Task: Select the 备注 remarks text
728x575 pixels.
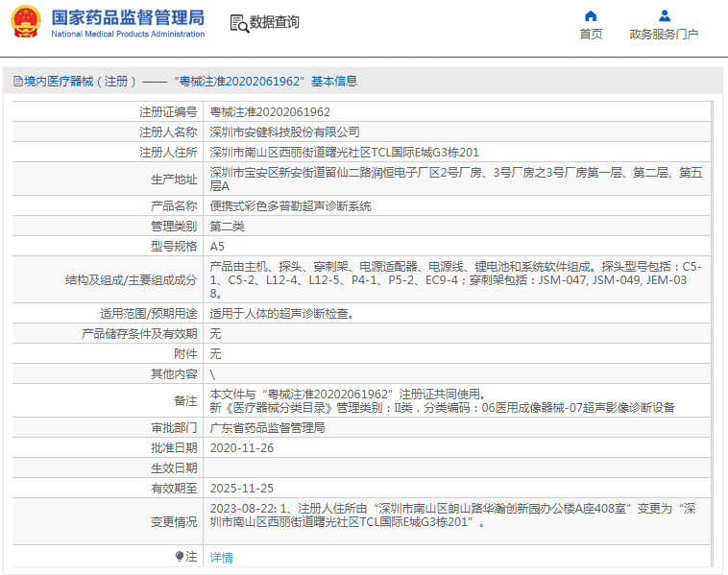Action: [x=442, y=401]
